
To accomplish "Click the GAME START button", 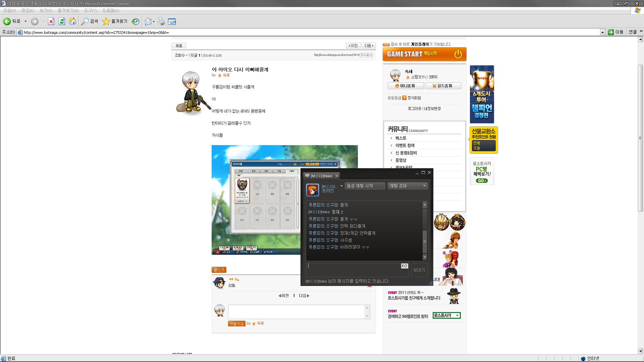I will (424, 54).
